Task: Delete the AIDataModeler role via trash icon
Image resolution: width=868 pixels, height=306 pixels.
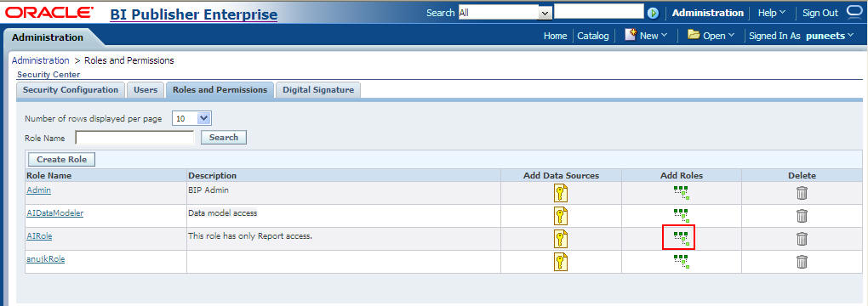Action: [x=802, y=216]
